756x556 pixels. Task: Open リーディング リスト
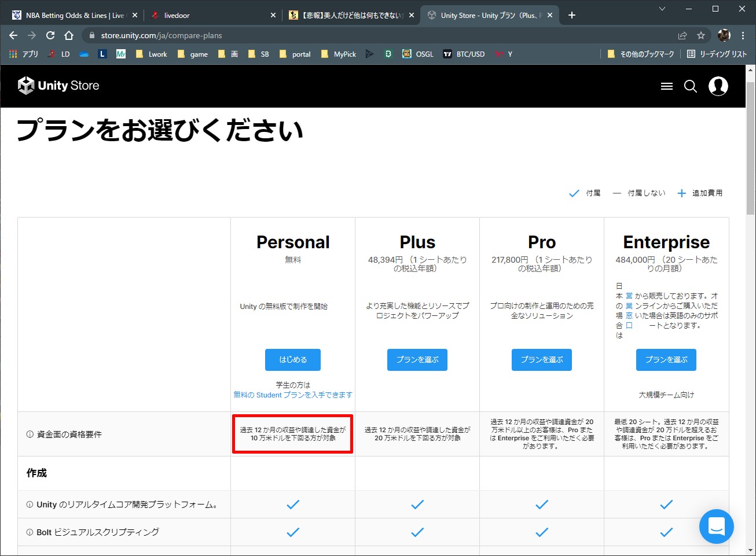717,54
